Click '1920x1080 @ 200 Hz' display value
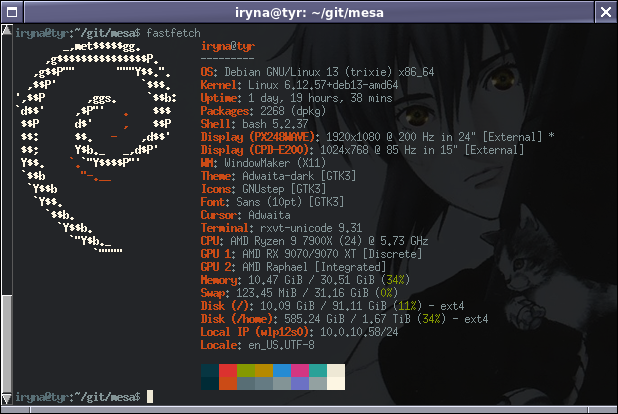618x414 pixels. pos(380,137)
